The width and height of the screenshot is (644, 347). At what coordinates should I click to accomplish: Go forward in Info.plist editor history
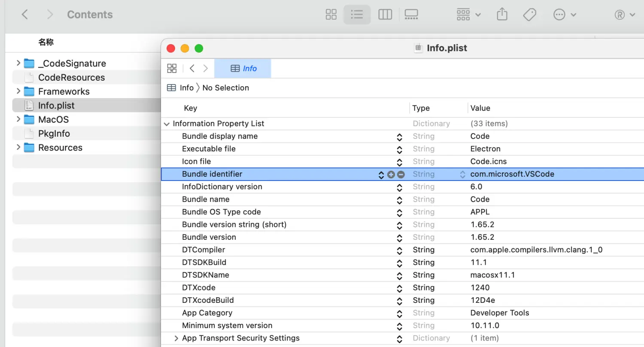click(206, 68)
